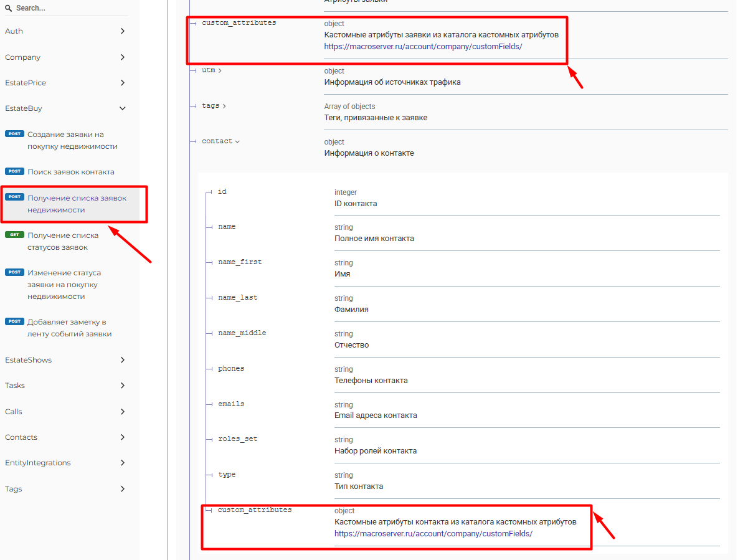Click the search magnifier icon

pyautogui.click(x=9, y=8)
